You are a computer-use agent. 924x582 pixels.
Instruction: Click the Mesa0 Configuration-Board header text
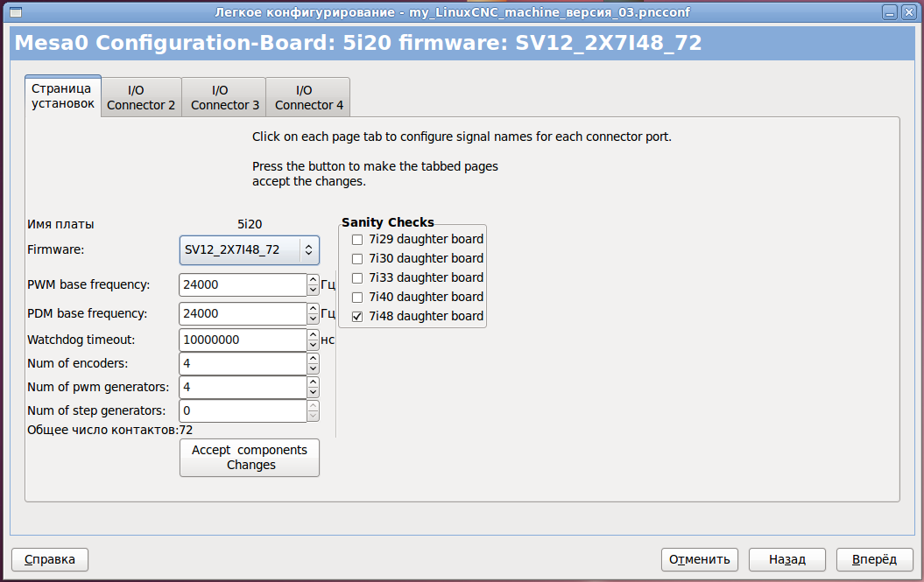[x=357, y=43]
